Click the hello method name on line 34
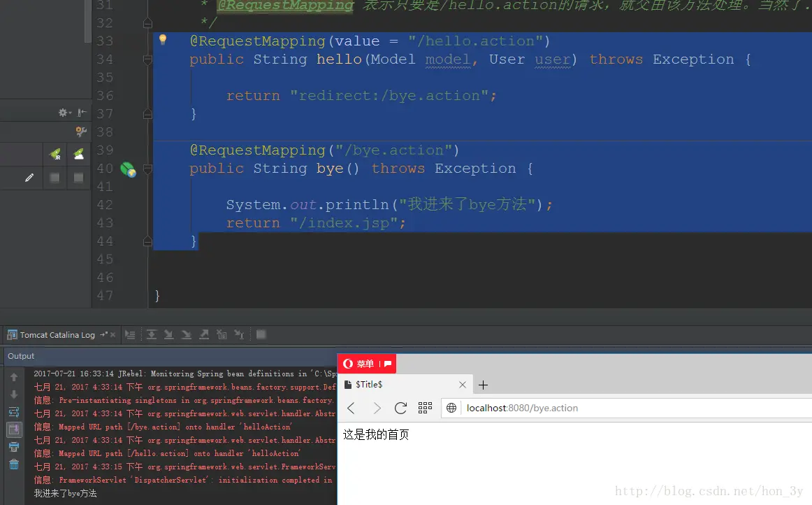This screenshot has width=812, height=505. click(x=339, y=59)
